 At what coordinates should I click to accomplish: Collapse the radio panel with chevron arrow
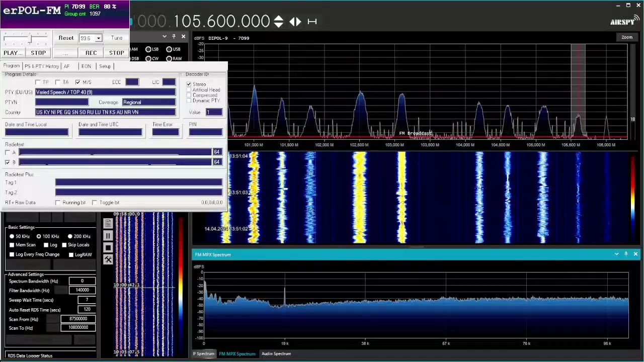click(x=165, y=37)
